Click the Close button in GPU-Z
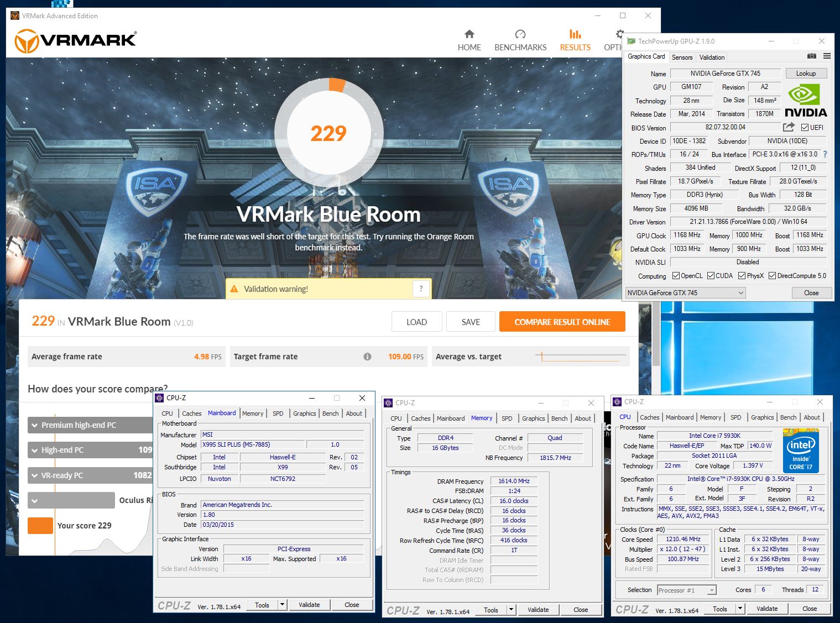Viewport: 840px width, 623px height. pos(811,293)
